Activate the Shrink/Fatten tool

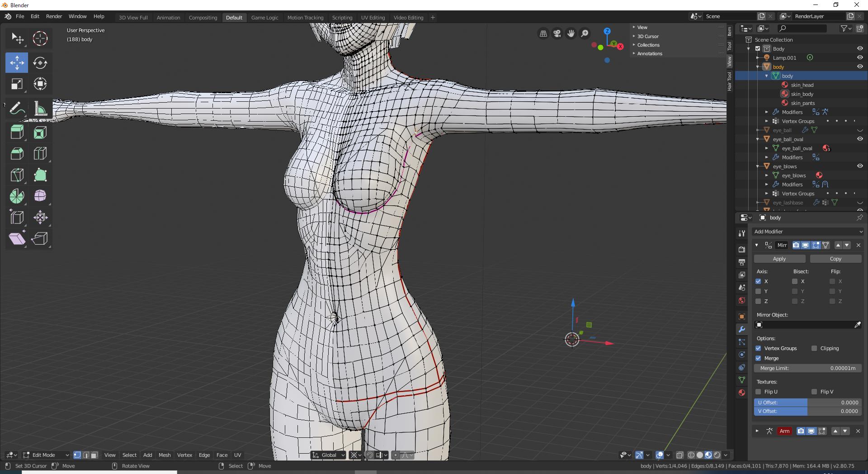[x=40, y=218]
